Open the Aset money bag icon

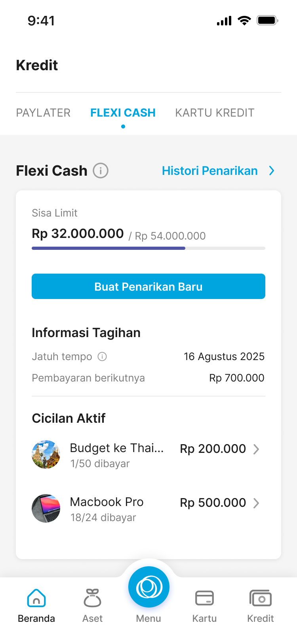click(x=92, y=598)
